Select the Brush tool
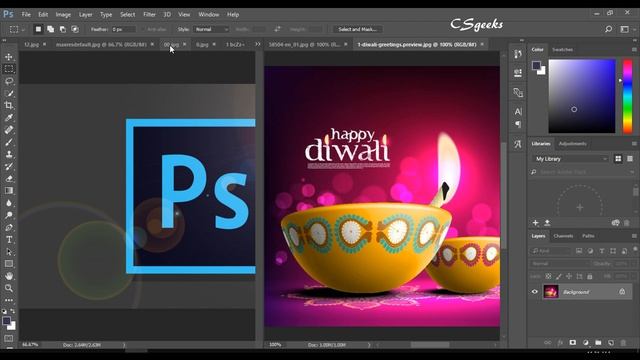Viewport: 640px width, 360px height. (9, 142)
